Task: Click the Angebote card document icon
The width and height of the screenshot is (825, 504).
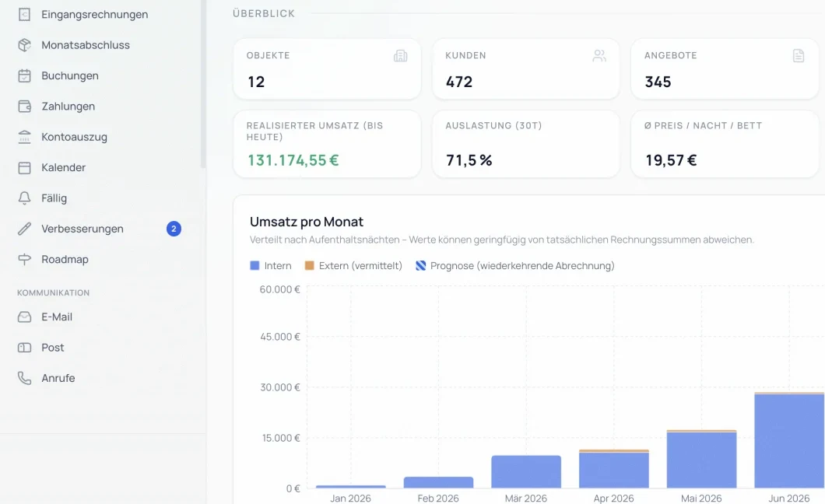Action: [x=799, y=56]
